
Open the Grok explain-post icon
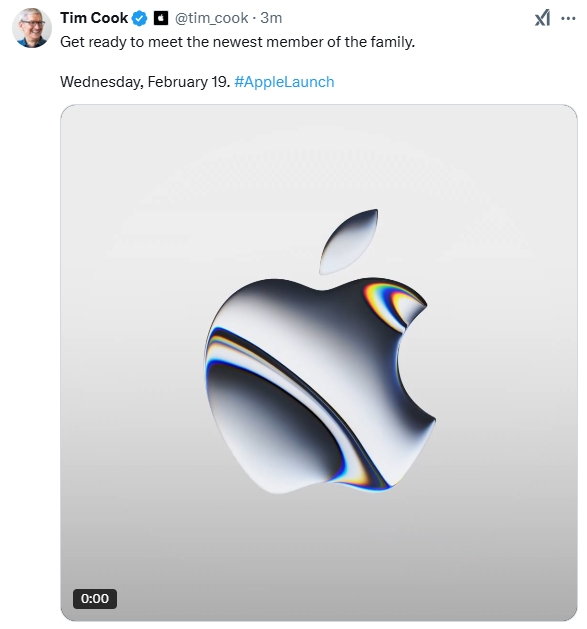pyautogui.click(x=542, y=18)
